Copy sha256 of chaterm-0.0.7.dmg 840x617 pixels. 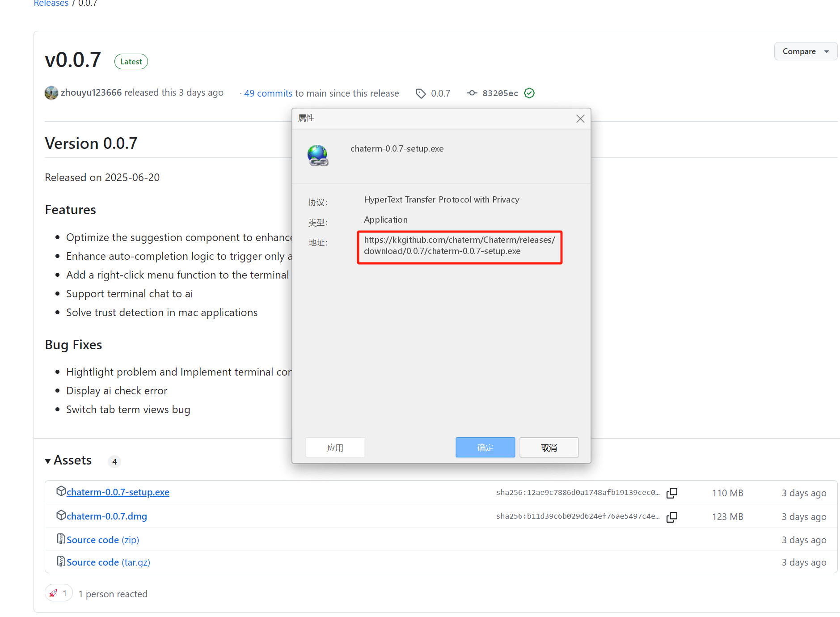pos(672,517)
